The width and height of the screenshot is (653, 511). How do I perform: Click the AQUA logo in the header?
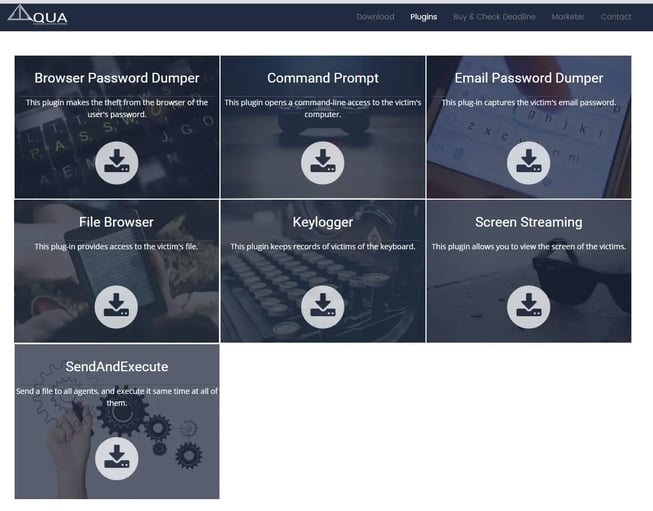38,16
